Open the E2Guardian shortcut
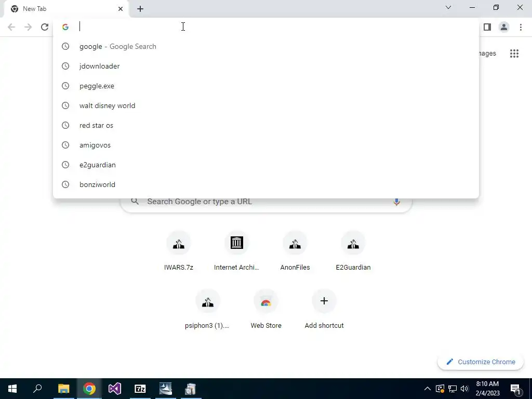532x399 pixels. [x=353, y=251]
